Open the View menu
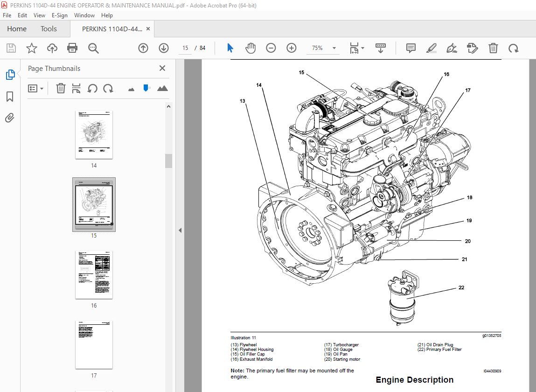The height and width of the screenshot is (392, 536). click(x=39, y=15)
